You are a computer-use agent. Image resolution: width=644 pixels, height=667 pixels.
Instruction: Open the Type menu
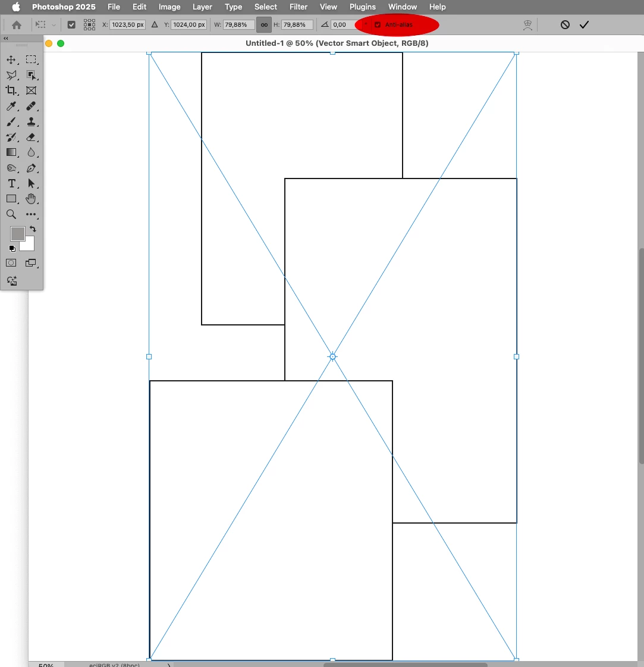[x=233, y=7]
